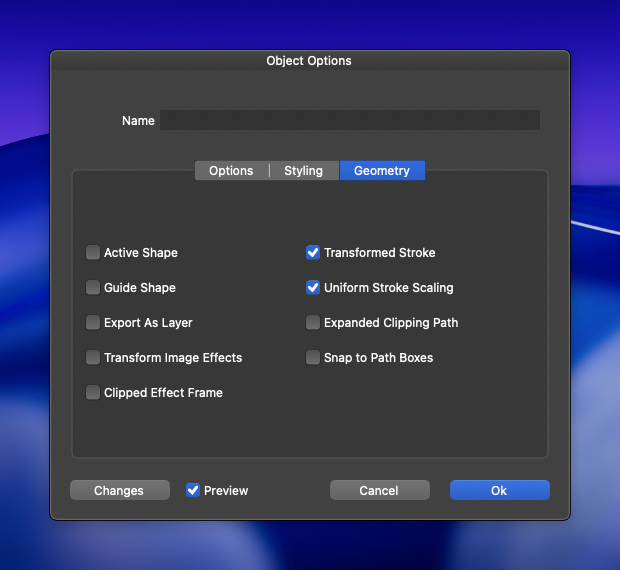
Task: Focus the Name text field
Action: pyautogui.click(x=350, y=120)
